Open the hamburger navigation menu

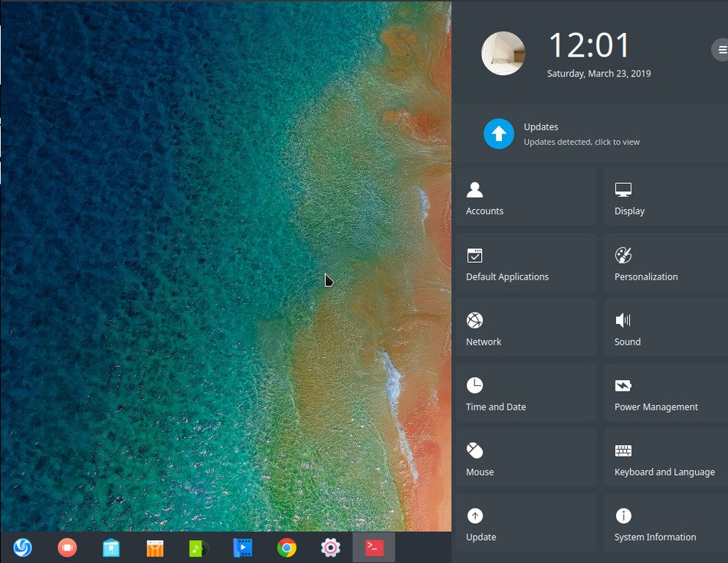721,50
